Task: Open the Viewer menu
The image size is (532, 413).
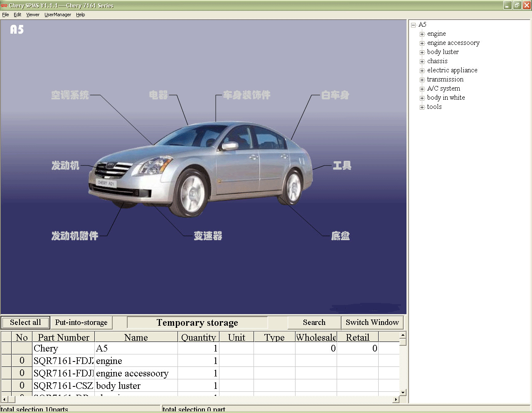Action: pyautogui.click(x=33, y=15)
